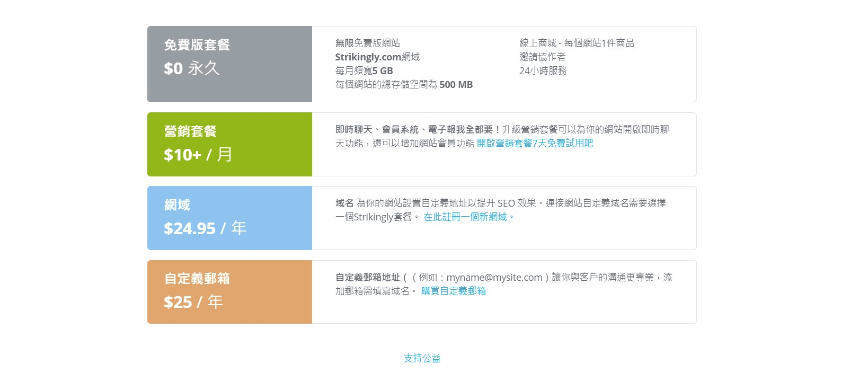Viewport: 868px width, 391px height.
Task: Click the text 邀請協作者
Action: pyautogui.click(x=542, y=57)
